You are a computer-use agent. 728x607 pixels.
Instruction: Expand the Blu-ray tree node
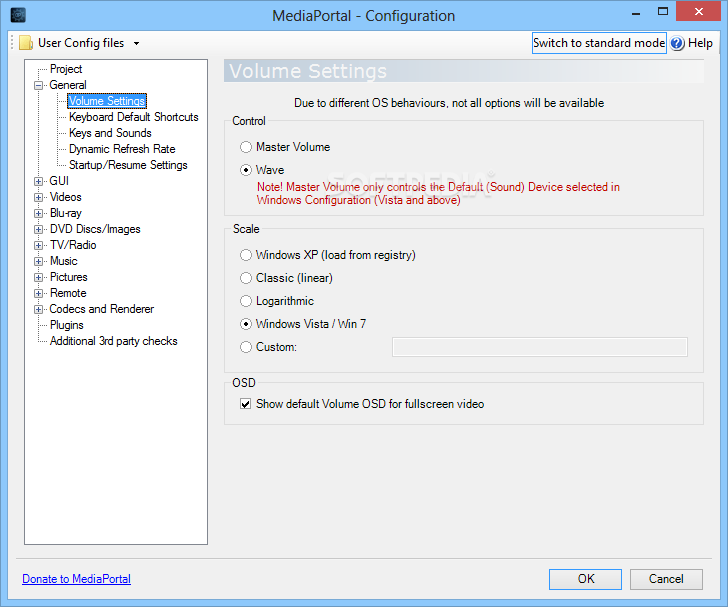(x=39, y=213)
